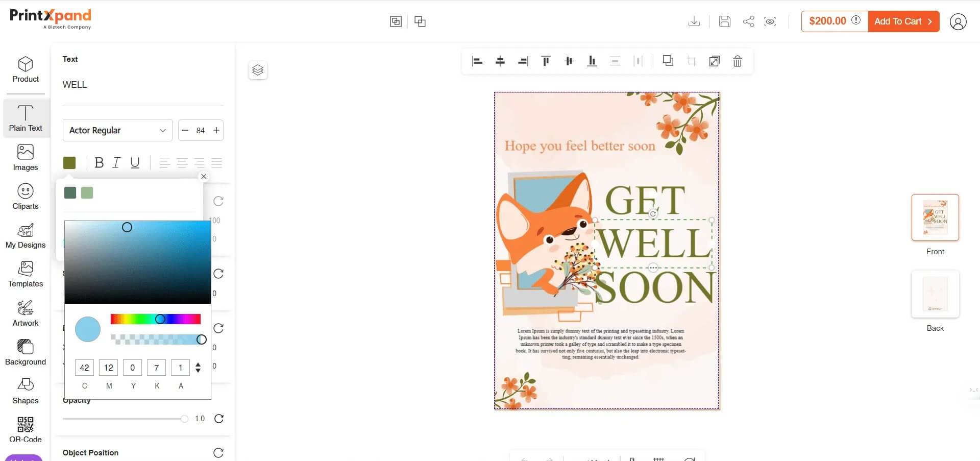Select the Back page thumbnail
This screenshot has width=980, height=461.
pyautogui.click(x=935, y=295)
